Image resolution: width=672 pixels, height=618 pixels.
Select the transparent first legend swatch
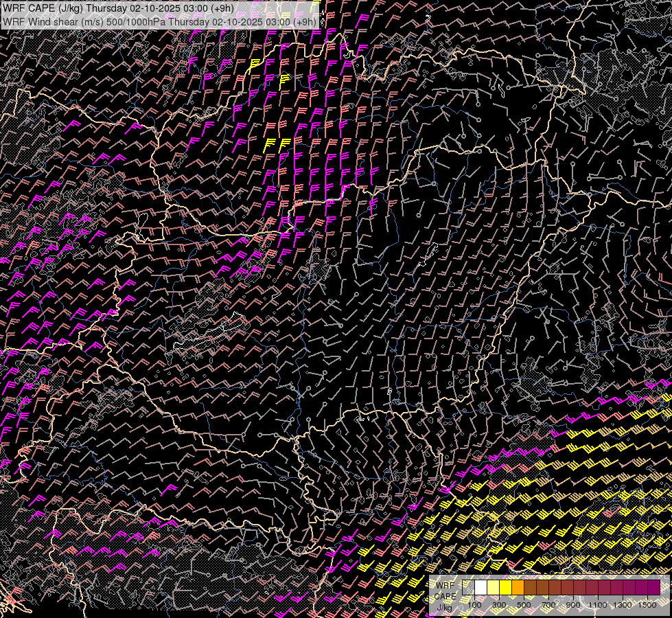[468, 588]
